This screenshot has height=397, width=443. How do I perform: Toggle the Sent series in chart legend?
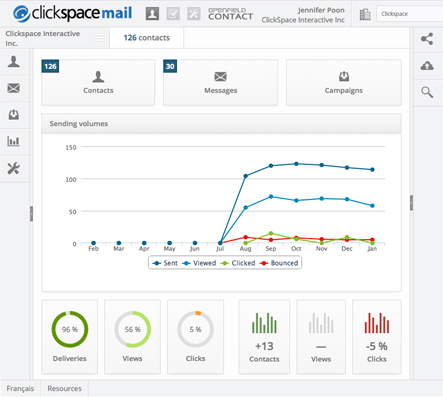(x=165, y=263)
